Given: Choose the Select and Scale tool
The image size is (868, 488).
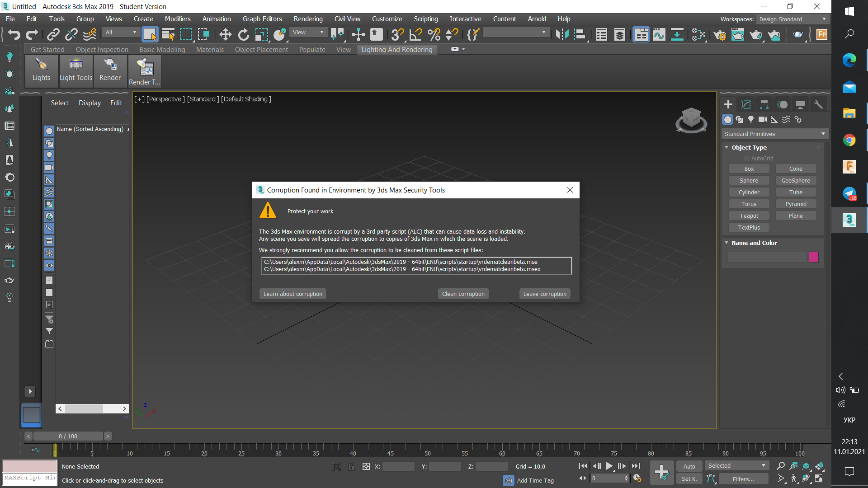Looking at the screenshot, I should 261,34.
